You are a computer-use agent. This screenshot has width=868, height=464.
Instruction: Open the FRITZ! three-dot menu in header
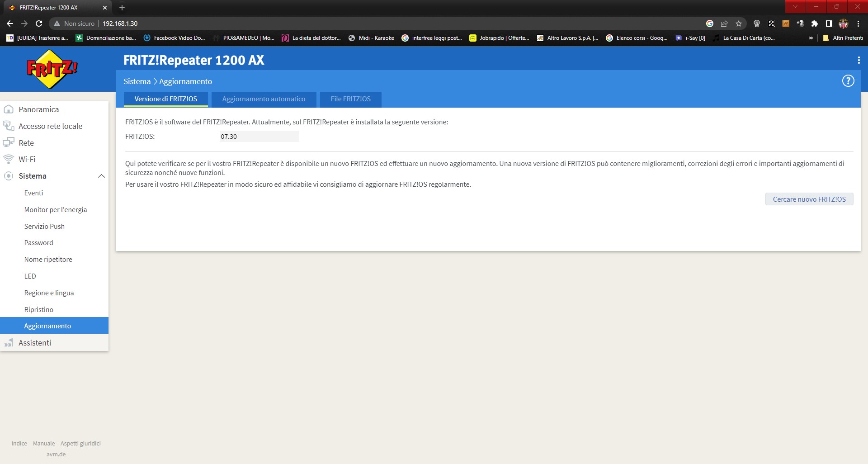[859, 60]
